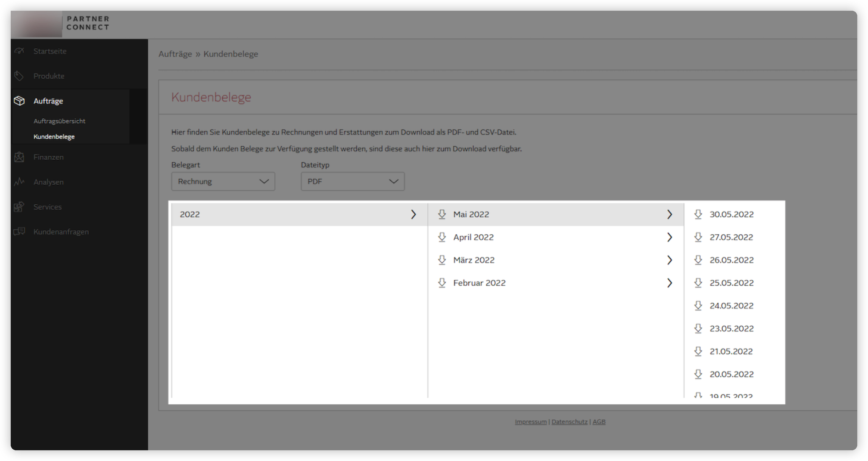This screenshot has height=461, width=868.
Task: Download Februar 2022 receipts via arrow icon
Action: click(x=442, y=283)
